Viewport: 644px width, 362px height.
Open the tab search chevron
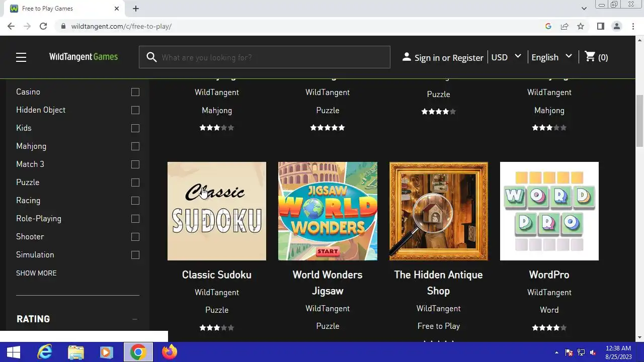coord(584,9)
